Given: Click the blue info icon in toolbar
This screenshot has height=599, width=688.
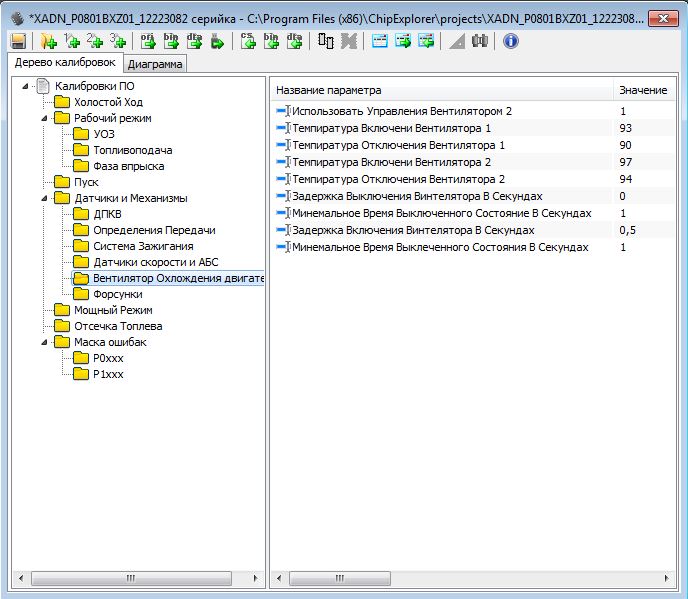Looking at the screenshot, I should pos(510,41).
